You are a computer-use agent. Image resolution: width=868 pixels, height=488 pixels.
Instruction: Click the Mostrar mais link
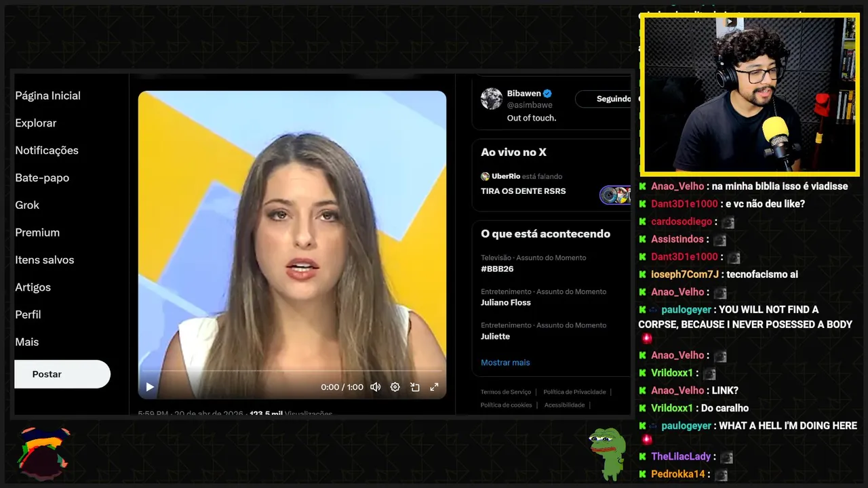pyautogui.click(x=505, y=363)
